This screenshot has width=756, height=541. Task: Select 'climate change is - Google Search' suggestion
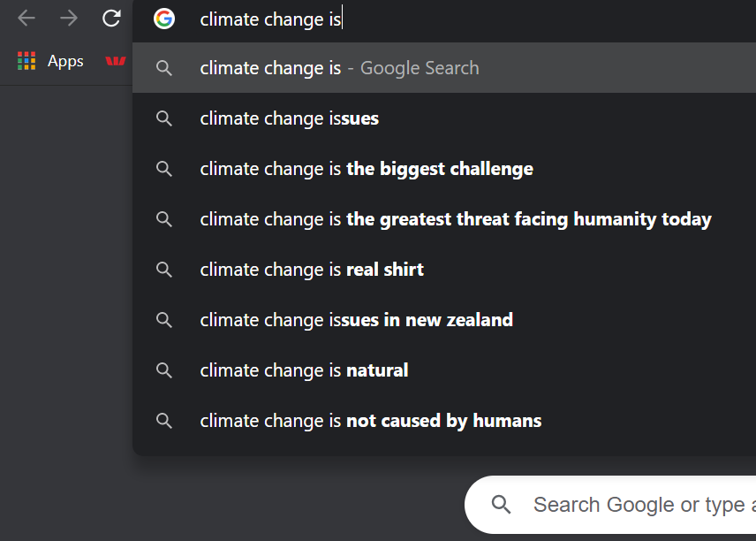tap(444, 67)
